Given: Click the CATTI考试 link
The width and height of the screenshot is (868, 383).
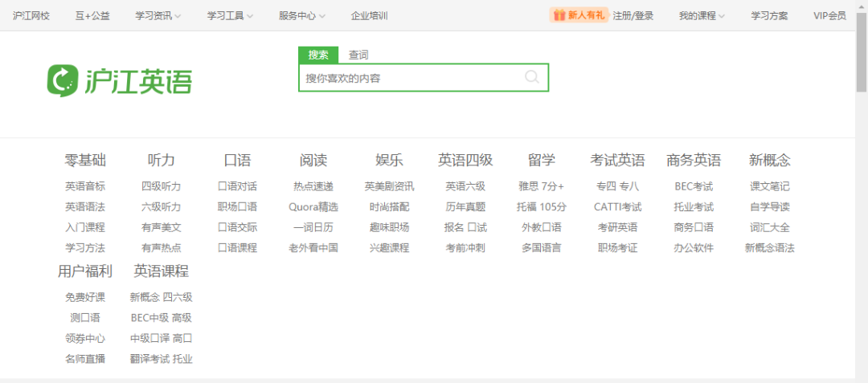Looking at the screenshot, I should [x=618, y=206].
